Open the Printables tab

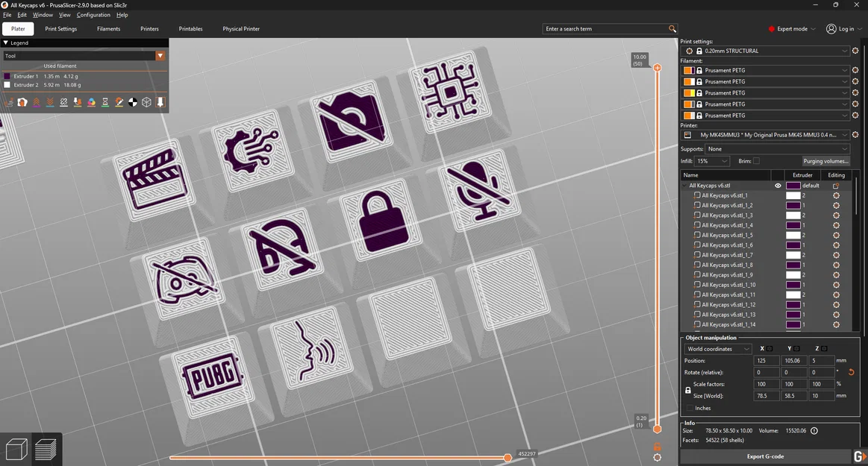tap(190, 29)
